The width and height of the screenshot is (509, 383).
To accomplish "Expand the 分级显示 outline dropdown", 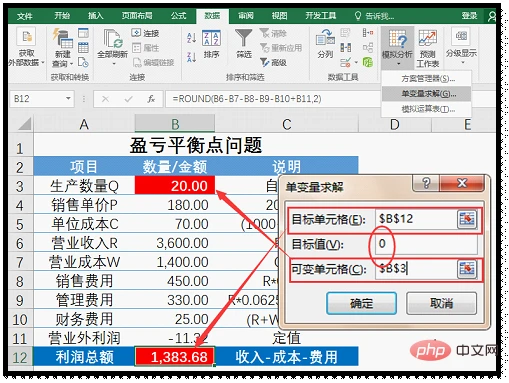I will (x=461, y=47).
